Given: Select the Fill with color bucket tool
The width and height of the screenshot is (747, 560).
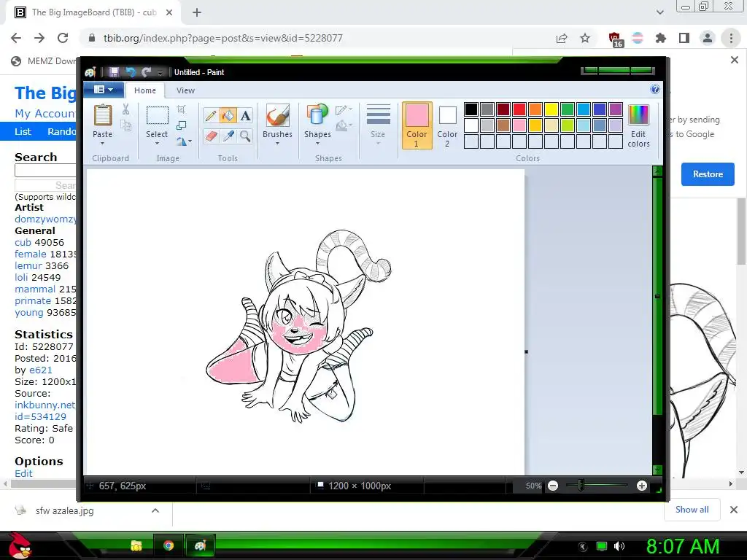Looking at the screenshot, I should pyautogui.click(x=228, y=116).
